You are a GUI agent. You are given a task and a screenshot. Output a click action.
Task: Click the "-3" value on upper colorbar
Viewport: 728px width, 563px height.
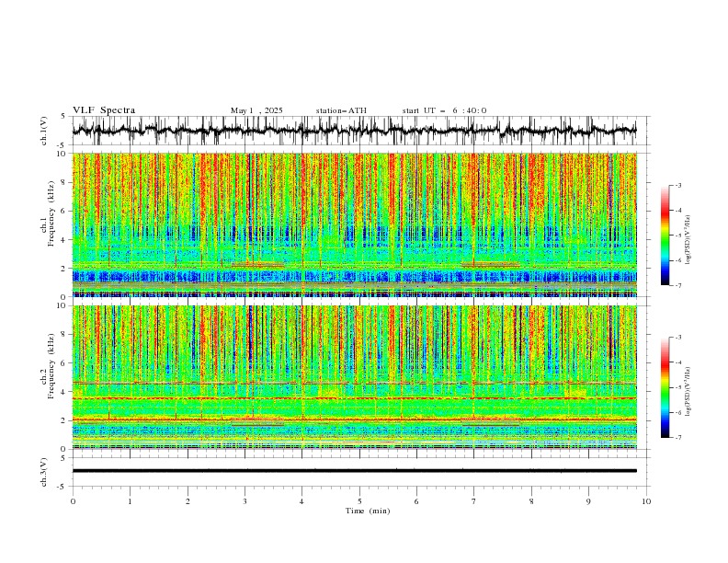(677, 185)
